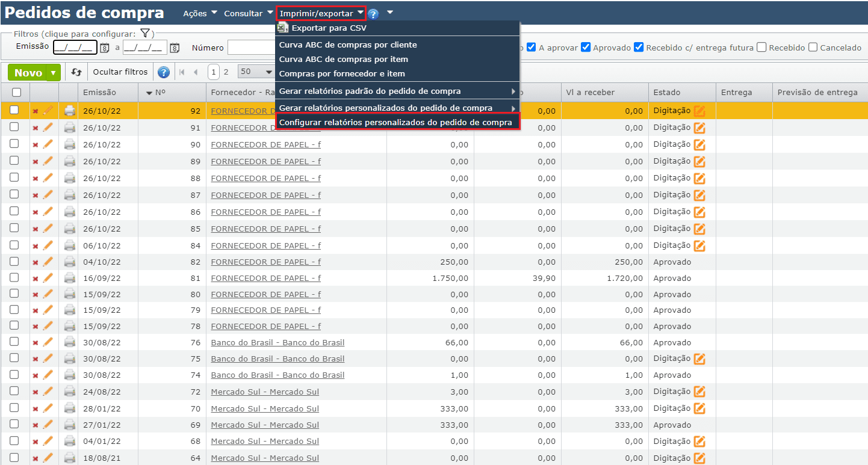Click the orange Digitação edit icon for order 86

[699, 212]
